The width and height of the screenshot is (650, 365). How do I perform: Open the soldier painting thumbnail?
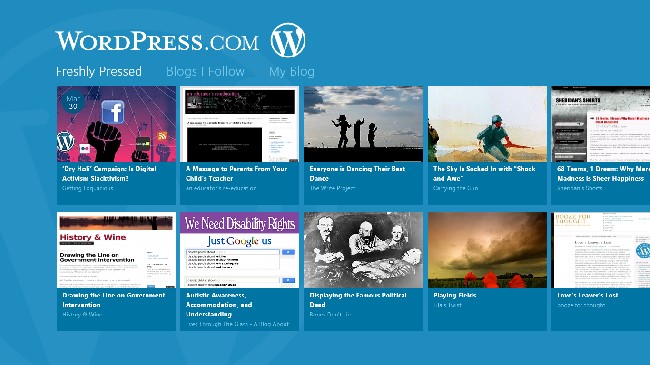[488, 124]
